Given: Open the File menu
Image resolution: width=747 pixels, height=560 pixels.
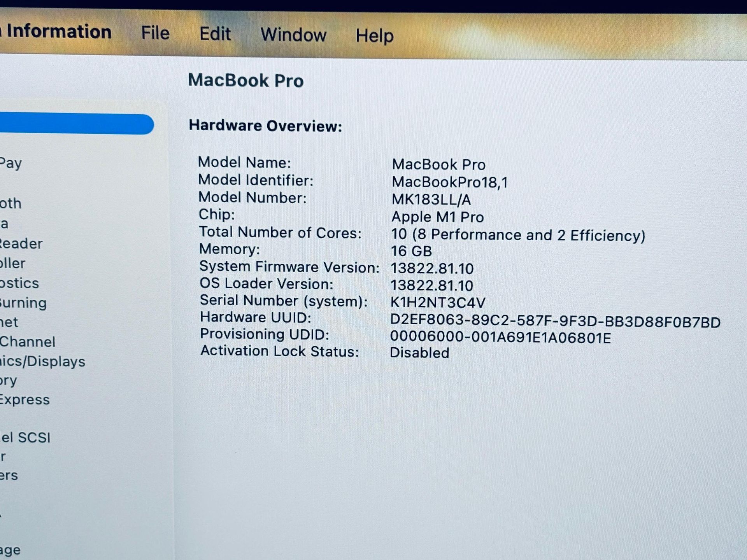Looking at the screenshot, I should tap(155, 33).
